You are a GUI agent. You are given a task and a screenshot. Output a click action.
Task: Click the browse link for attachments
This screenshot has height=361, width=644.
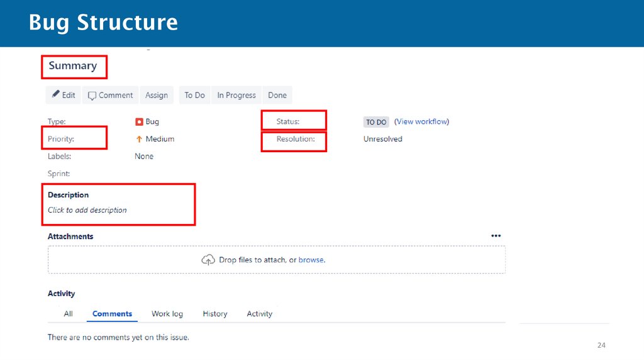[311, 260]
